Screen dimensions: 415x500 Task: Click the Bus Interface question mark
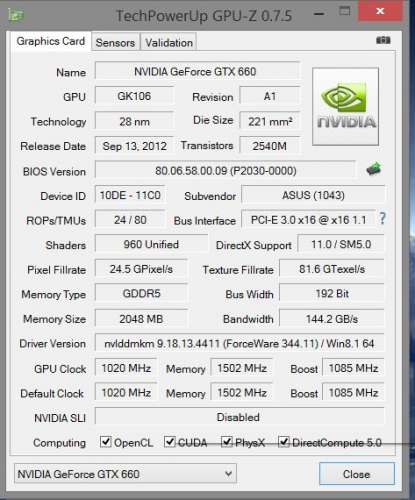382,219
